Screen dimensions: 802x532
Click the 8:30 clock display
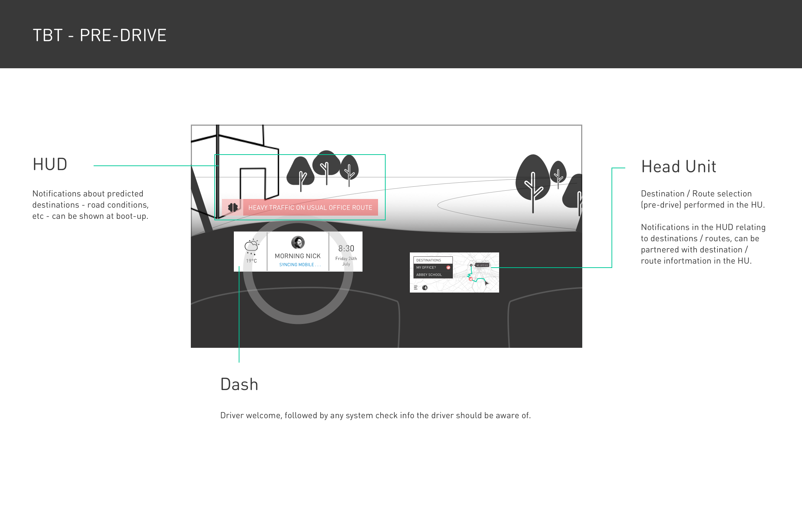tap(346, 248)
